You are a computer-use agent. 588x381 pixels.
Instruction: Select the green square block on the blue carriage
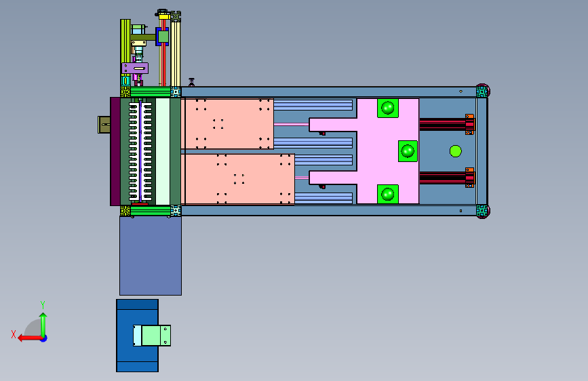163,37
